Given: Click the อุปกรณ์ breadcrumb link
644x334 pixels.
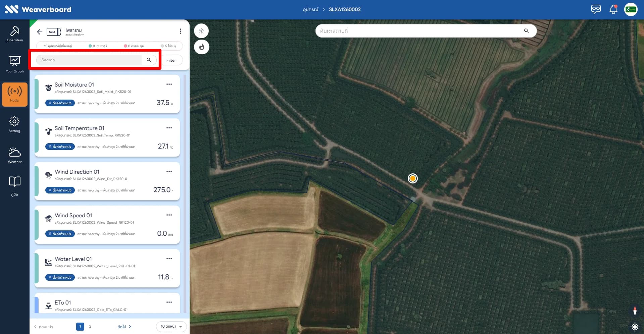Looking at the screenshot, I should (x=310, y=9).
